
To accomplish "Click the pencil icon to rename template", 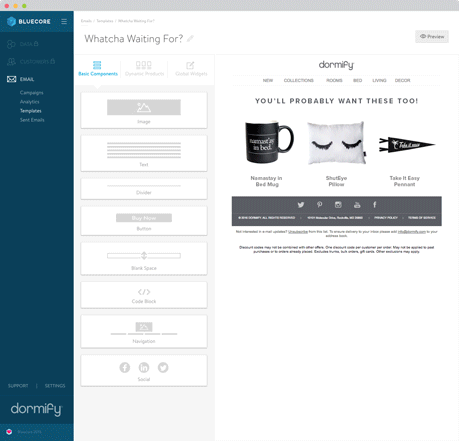I will click(x=190, y=39).
